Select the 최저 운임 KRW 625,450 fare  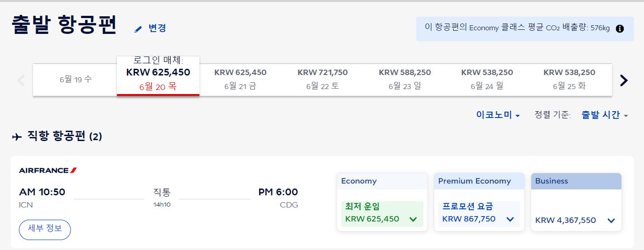pyautogui.click(x=382, y=214)
